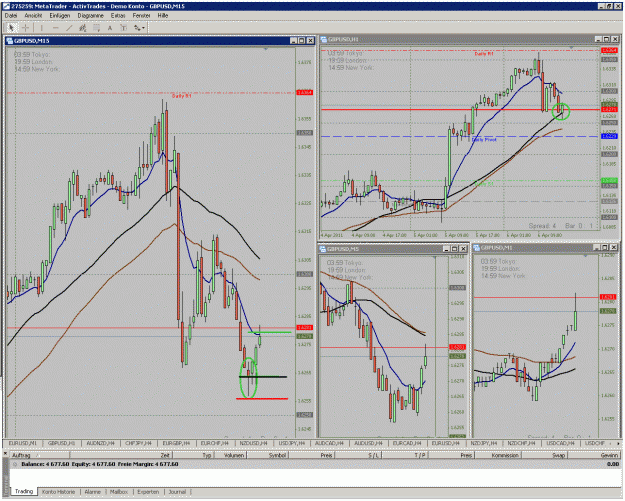Pick the Fibonacci retracement tool

[x=96, y=28]
